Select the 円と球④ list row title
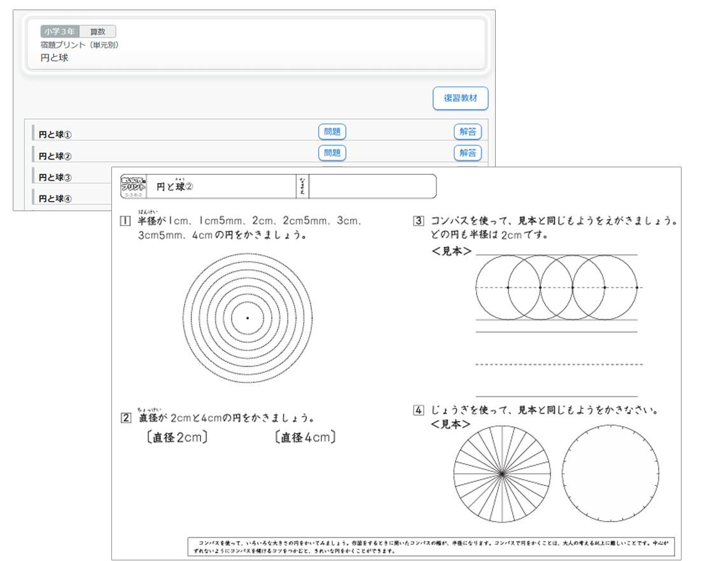 point(55,198)
